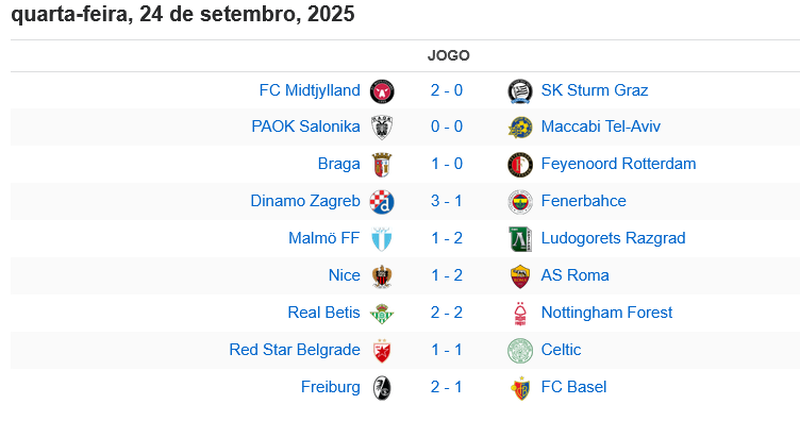Click the Maccabi Tel-Aviv star logo
The width and height of the screenshot is (800, 421).
(518, 128)
